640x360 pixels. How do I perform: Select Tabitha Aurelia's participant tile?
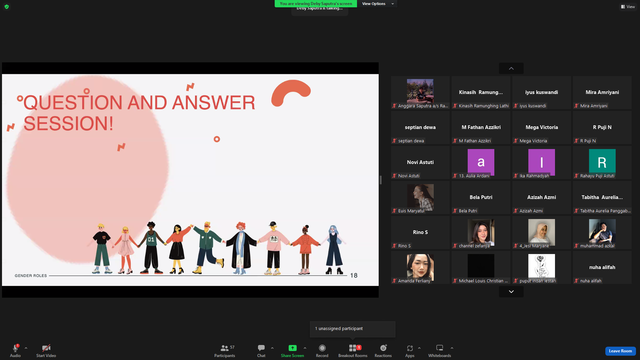pyautogui.click(x=602, y=198)
